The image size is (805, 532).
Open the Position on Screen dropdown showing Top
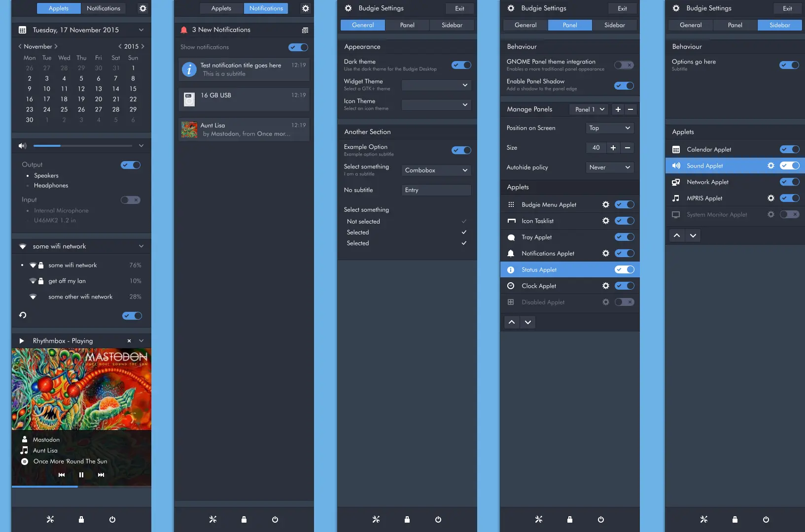point(610,128)
